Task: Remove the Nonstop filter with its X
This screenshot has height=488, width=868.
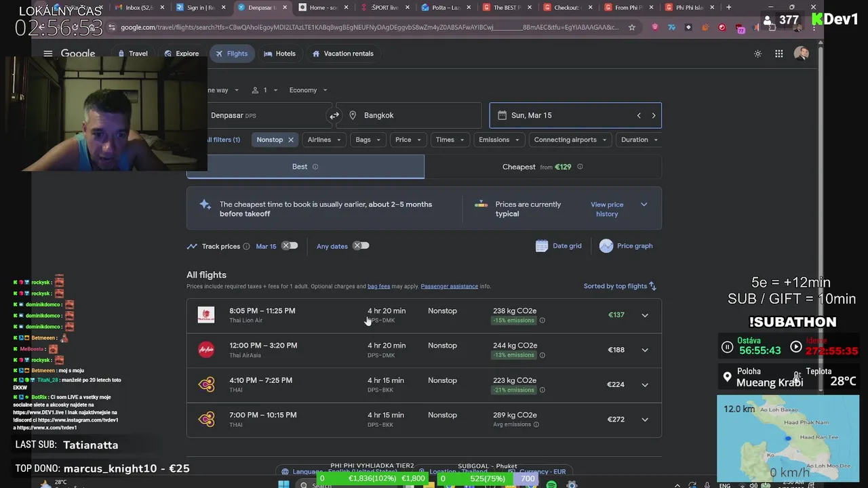Action: [x=291, y=140]
